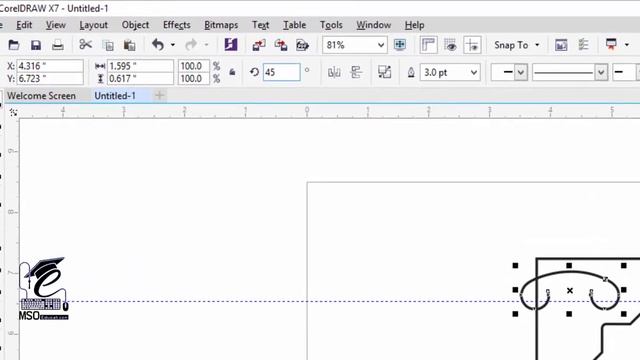Click the top-left selection handle of the curve
Image resolution: width=640 pixels, height=360 pixels.
pos(515,266)
